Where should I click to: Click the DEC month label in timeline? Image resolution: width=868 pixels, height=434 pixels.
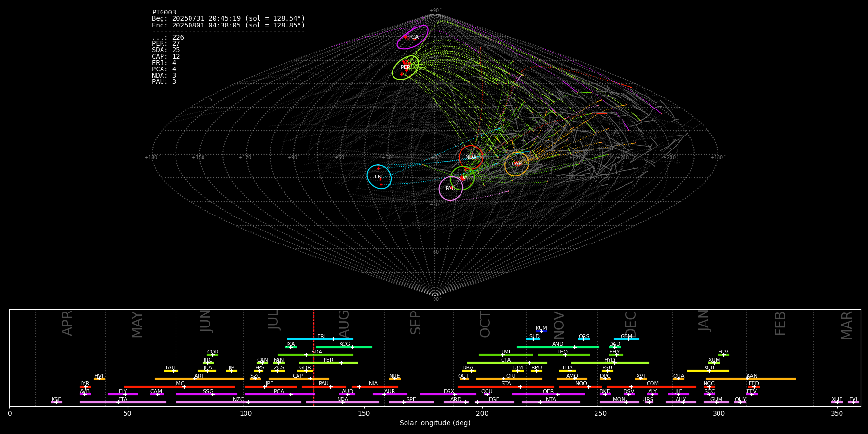(631, 324)
